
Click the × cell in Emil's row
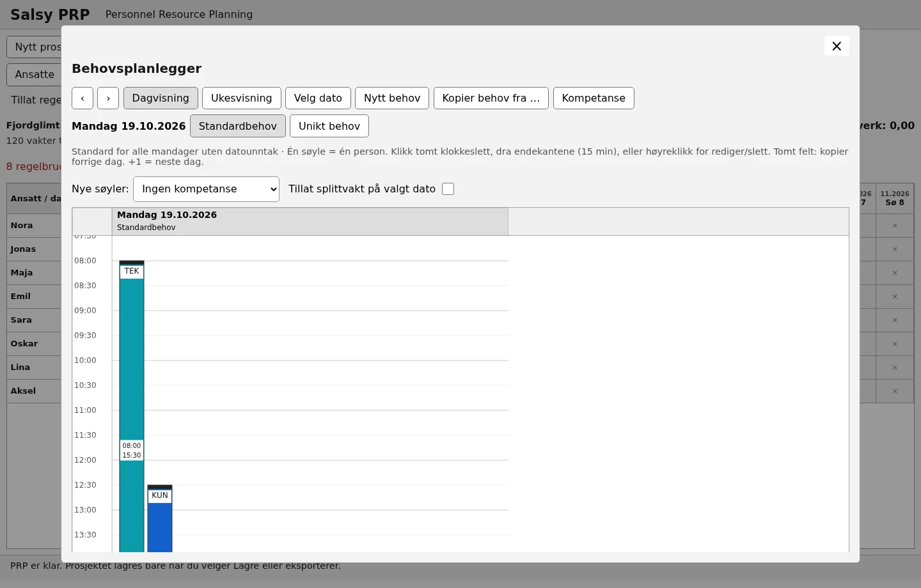click(895, 297)
